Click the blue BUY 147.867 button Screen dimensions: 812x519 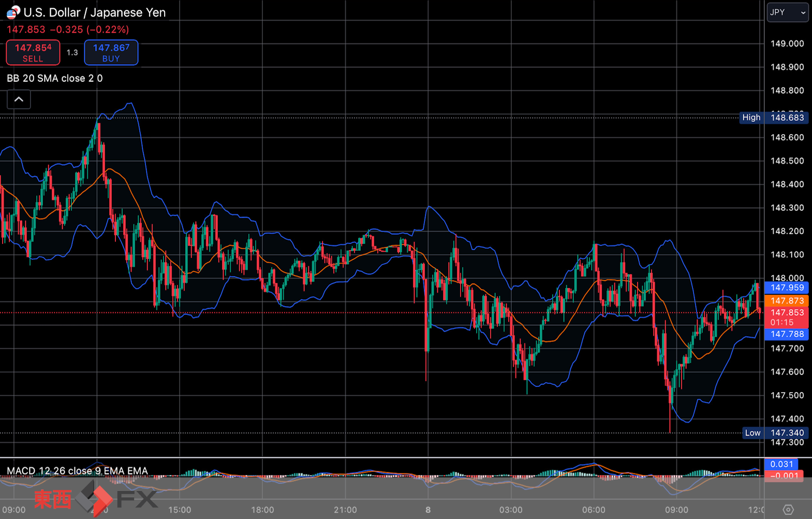pyautogui.click(x=111, y=52)
